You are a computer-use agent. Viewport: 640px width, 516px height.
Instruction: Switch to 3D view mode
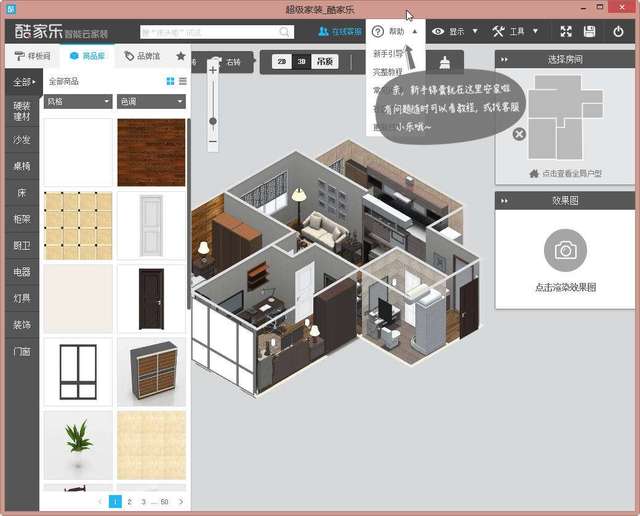point(300,62)
